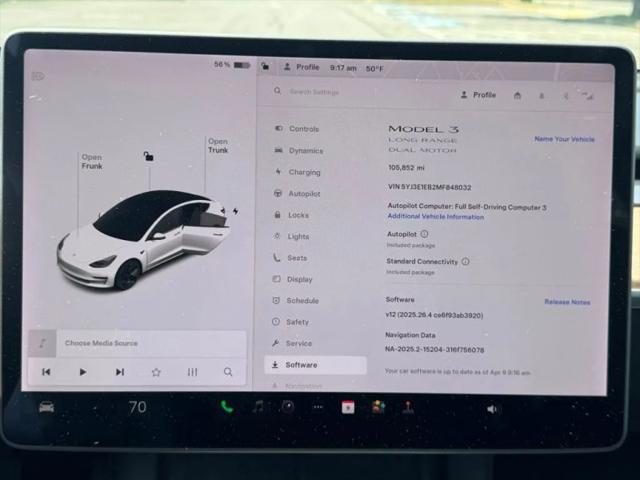Tap the 70 cabin temperature setting
The image size is (640, 480).
point(138,407)
